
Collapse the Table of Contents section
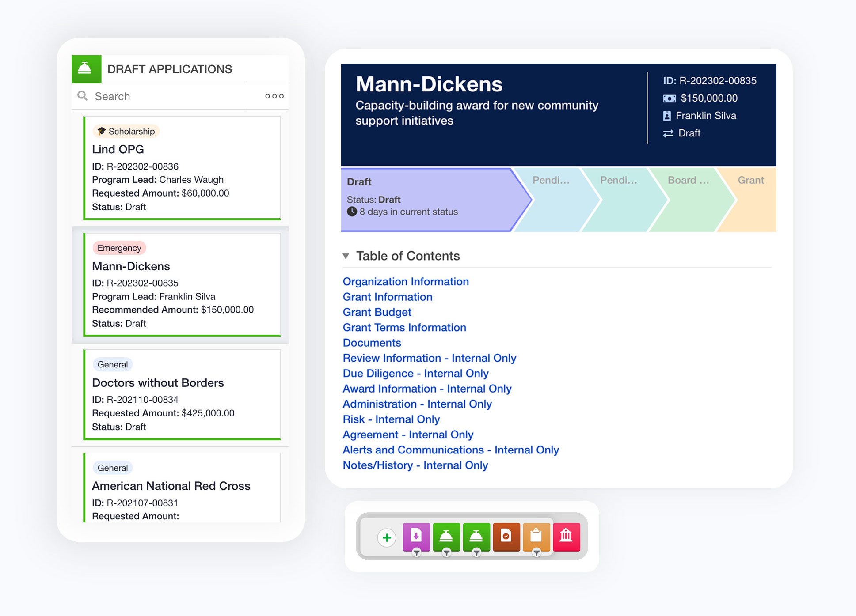click(x=346, y=256)
